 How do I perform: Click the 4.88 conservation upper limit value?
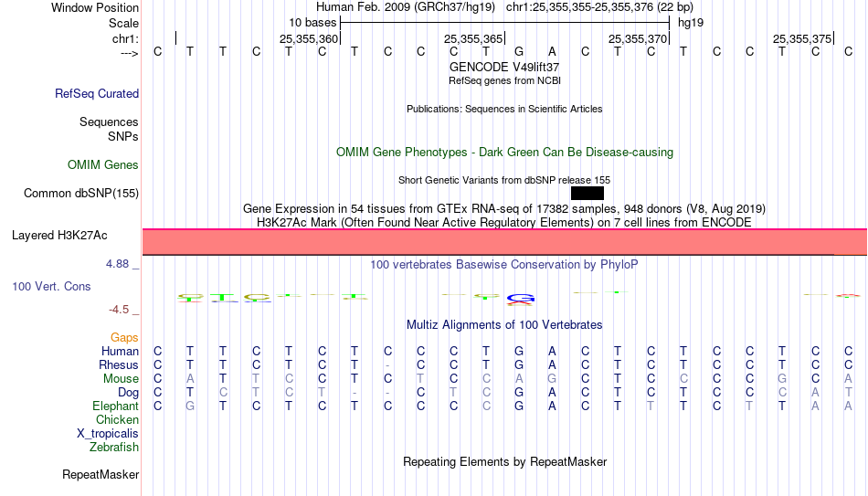(117, 264)
